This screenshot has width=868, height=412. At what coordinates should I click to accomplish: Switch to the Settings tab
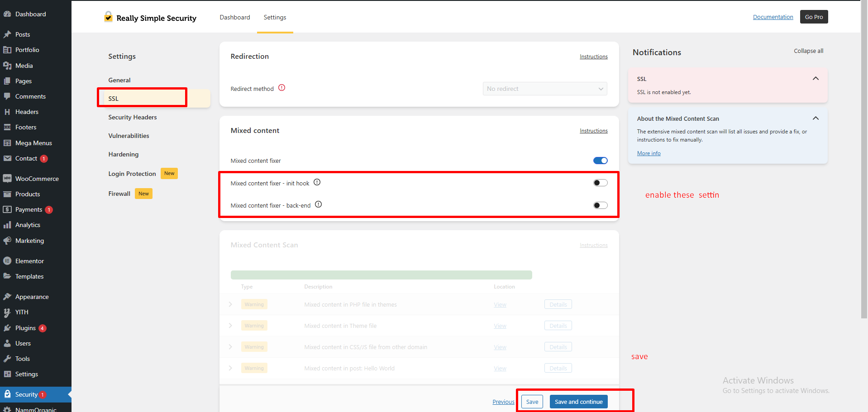tap(275, 17)
